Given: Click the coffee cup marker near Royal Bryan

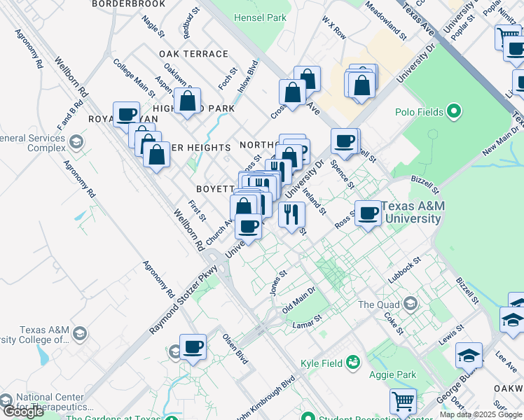Looking at the screenshot, I should pos(126,115).
